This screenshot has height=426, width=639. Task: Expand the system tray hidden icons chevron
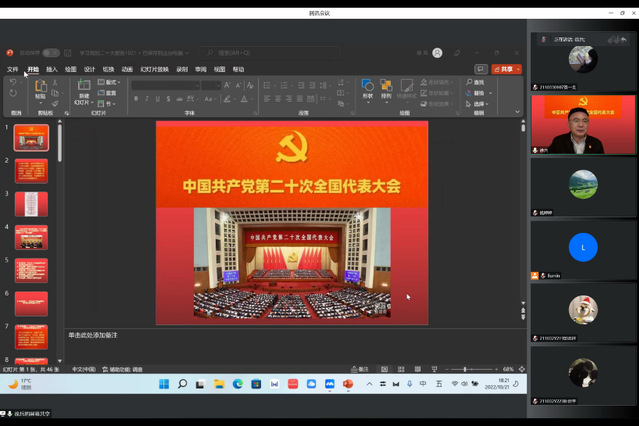tap(369, 384)
